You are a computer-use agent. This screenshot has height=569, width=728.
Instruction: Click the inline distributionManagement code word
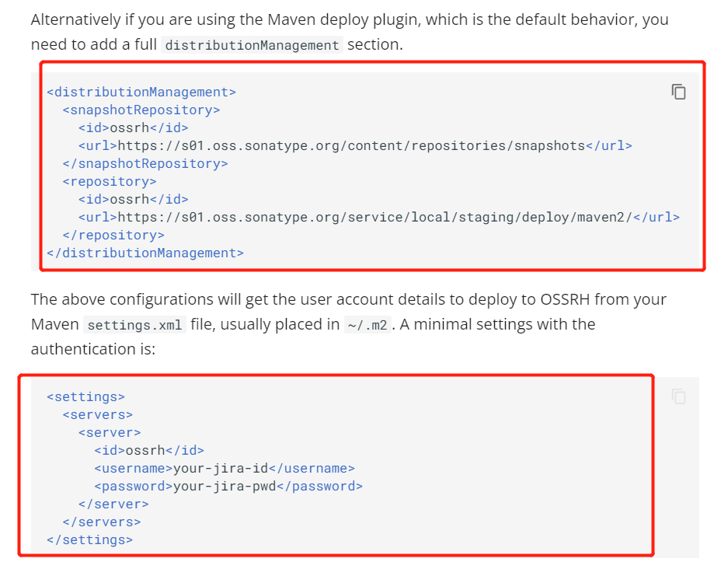[x=252, y=45]
